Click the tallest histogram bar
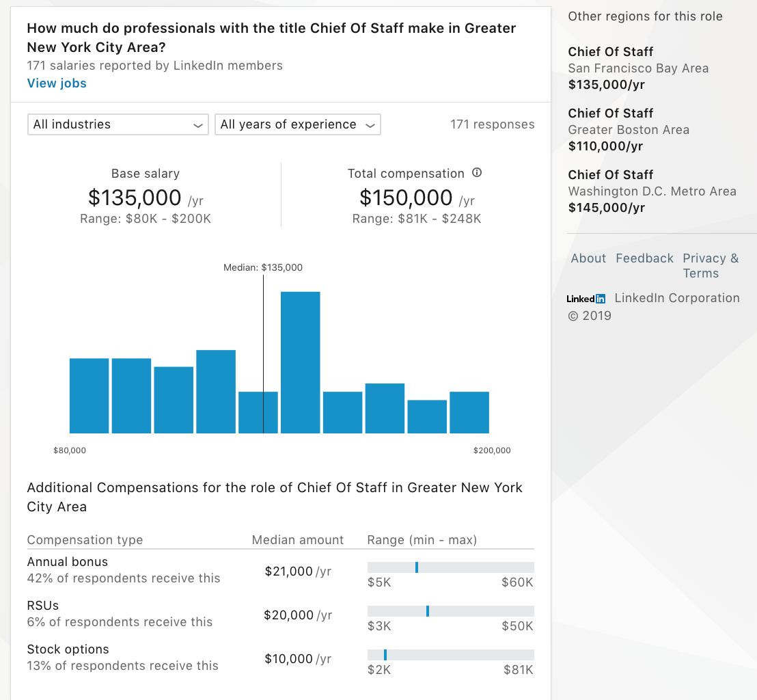757x700 pixels. click(x=301, y=362)
